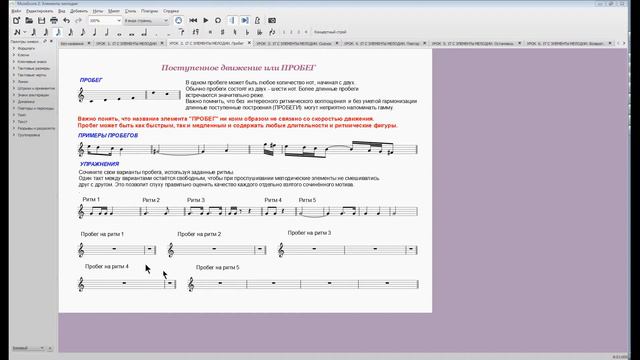Apply the double sharp accidental
Screen dimensions: 640x360
210,32
